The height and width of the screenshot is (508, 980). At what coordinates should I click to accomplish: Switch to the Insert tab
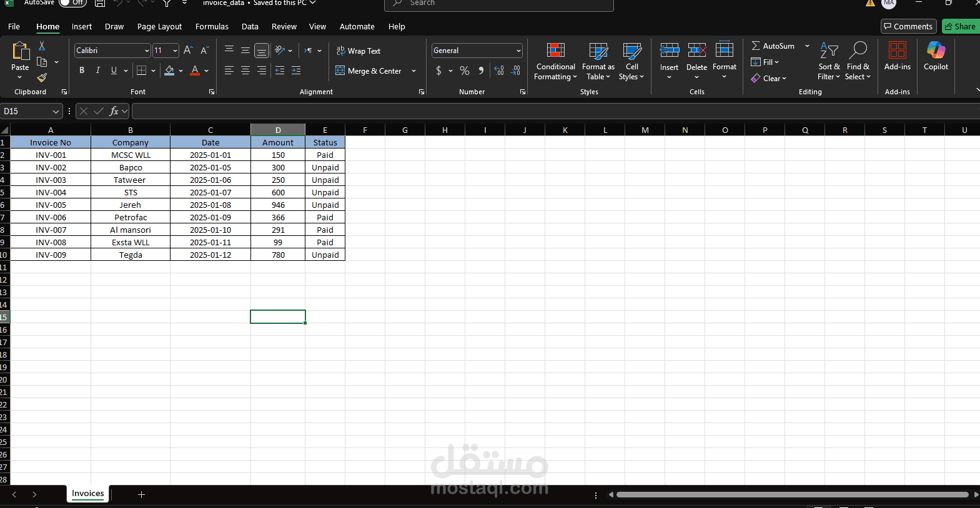(x=82, y=26)
